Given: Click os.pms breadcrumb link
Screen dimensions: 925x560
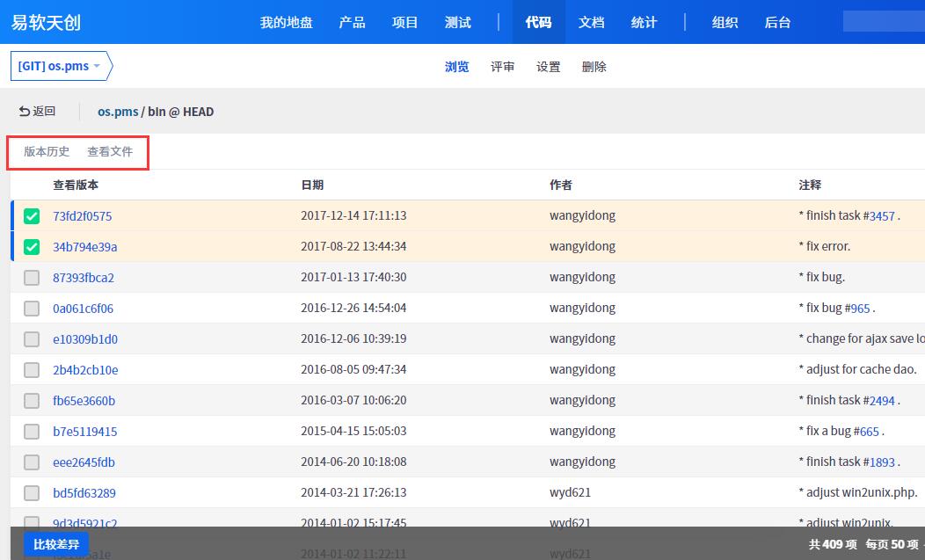Looking at the screenshot, I should (118, 112).
